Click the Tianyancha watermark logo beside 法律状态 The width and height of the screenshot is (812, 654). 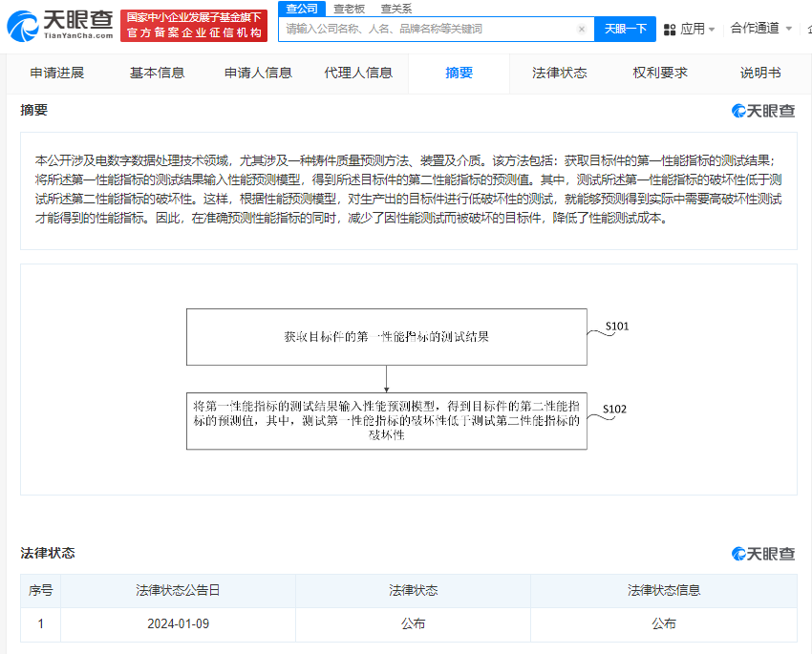[763, 554]
